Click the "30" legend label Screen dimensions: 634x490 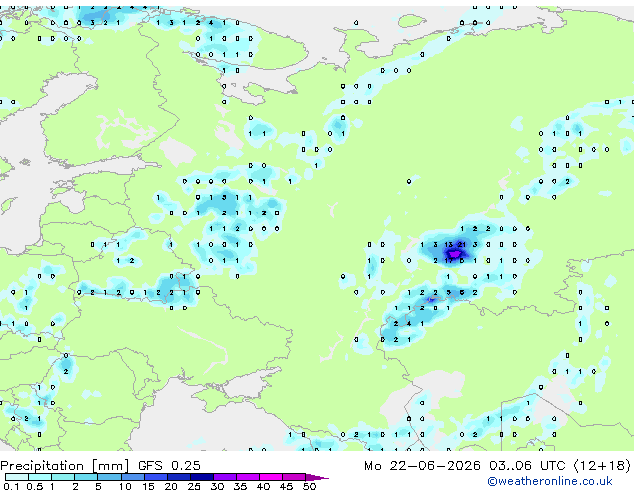(x=217, y=486)
